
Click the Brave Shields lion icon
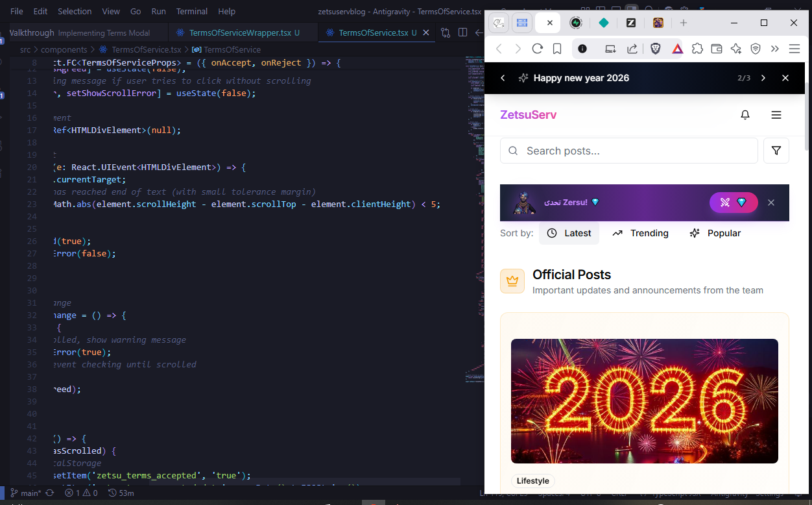pyautogui.click(x=656, y=49)
